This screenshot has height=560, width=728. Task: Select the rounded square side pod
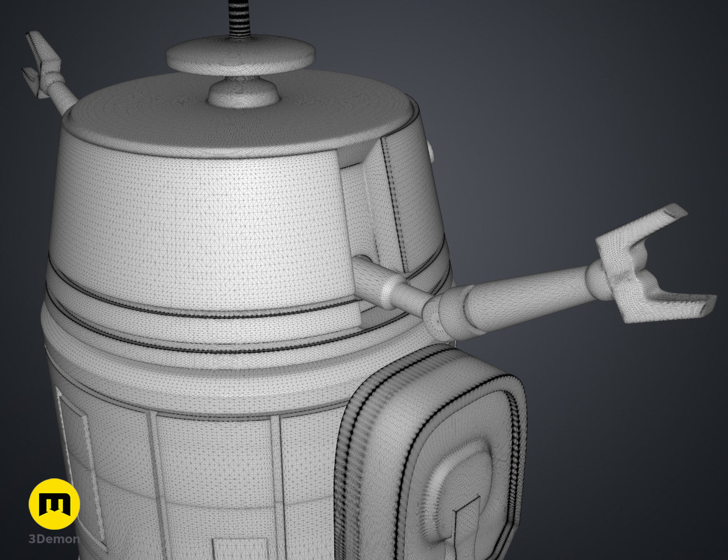point(430,453)
